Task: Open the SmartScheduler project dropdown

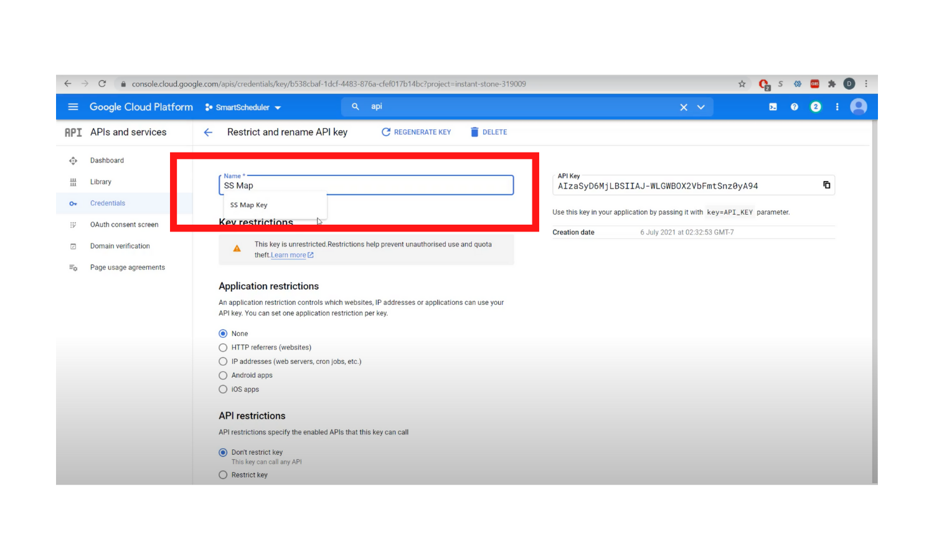Action: (x=243, y=108)
